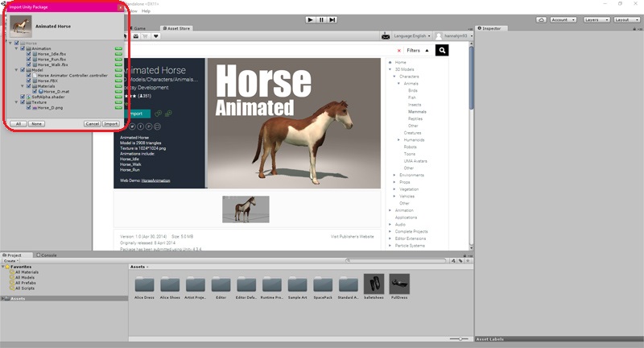Image resolution: width=644 pixels, height=348 pixels.
Task: Switch to the Game tab
Action: (138, 28)
